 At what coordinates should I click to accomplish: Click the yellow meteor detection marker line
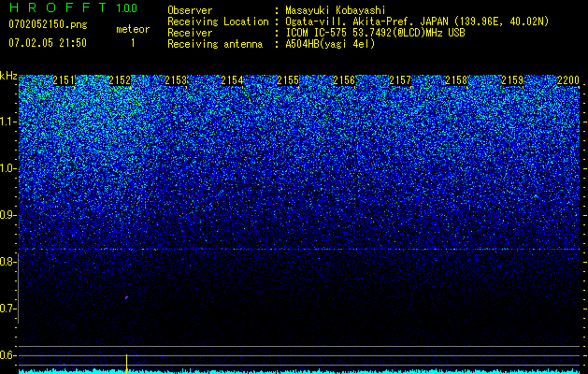point(127,364)
